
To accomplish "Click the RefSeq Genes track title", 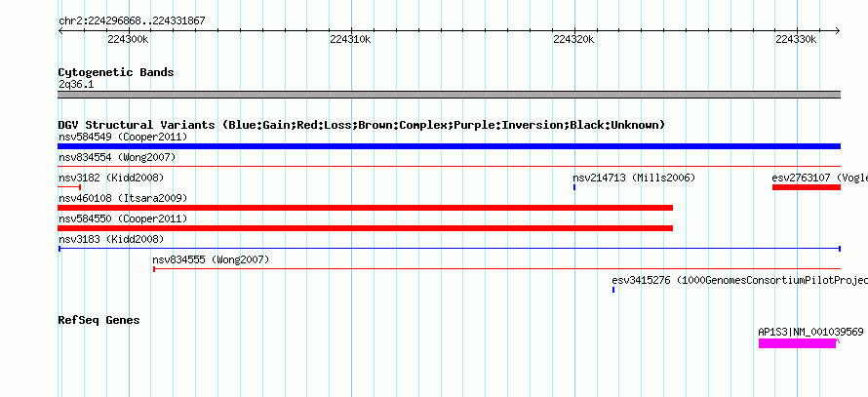I will pyautogui.click(x=99, y=320).
